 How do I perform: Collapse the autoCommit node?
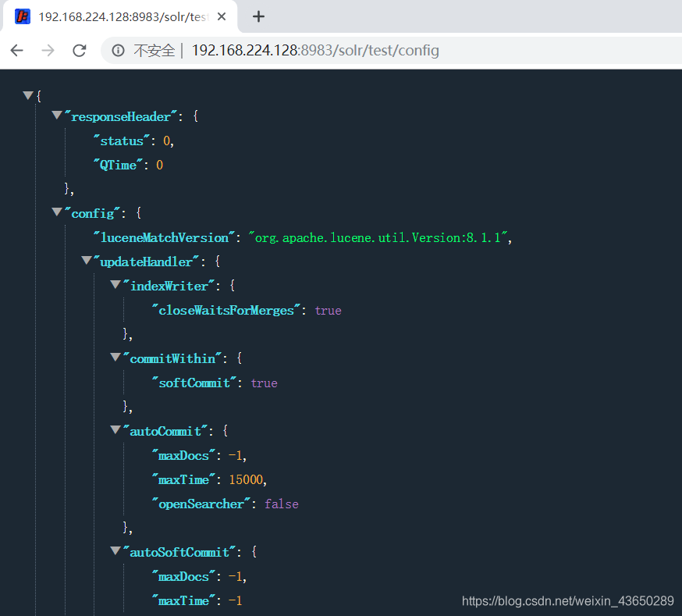[115, 430]
